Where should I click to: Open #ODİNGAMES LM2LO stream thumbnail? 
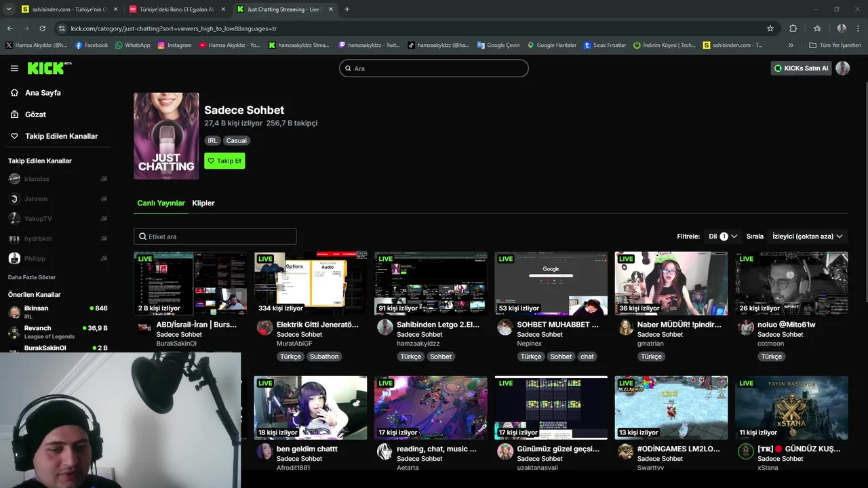671,408
